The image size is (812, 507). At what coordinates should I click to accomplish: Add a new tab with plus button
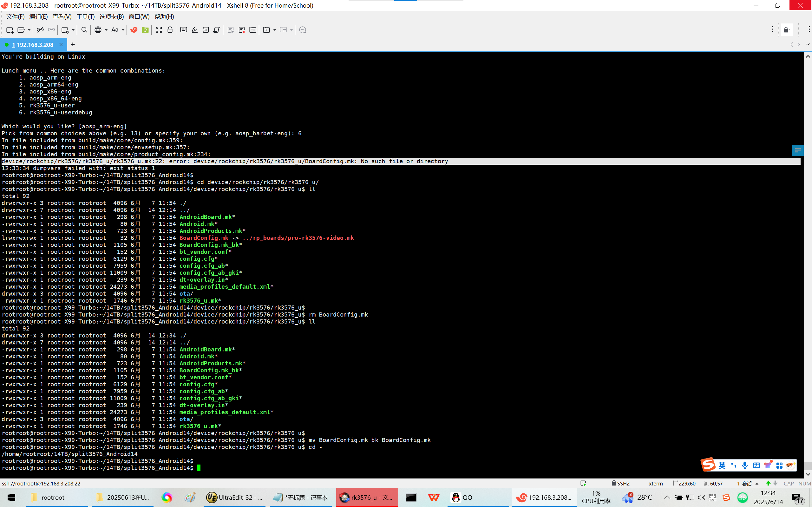[73, 44]
